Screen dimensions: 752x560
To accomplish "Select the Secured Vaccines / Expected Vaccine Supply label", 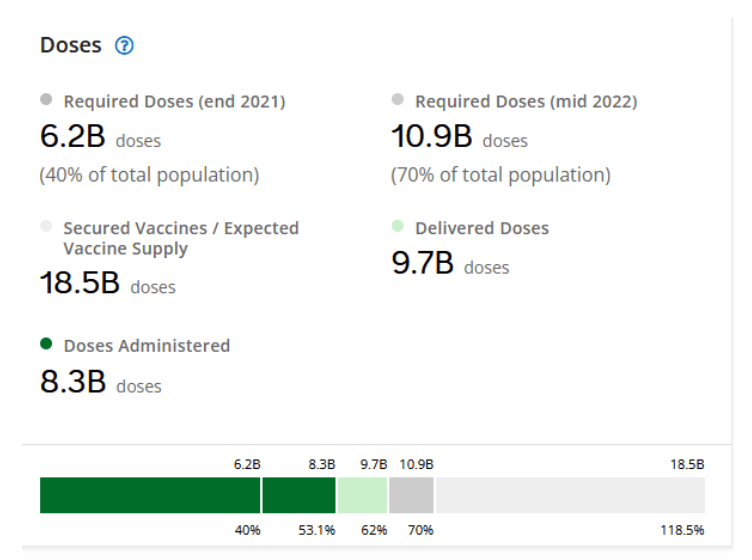I will pos(180,238).
